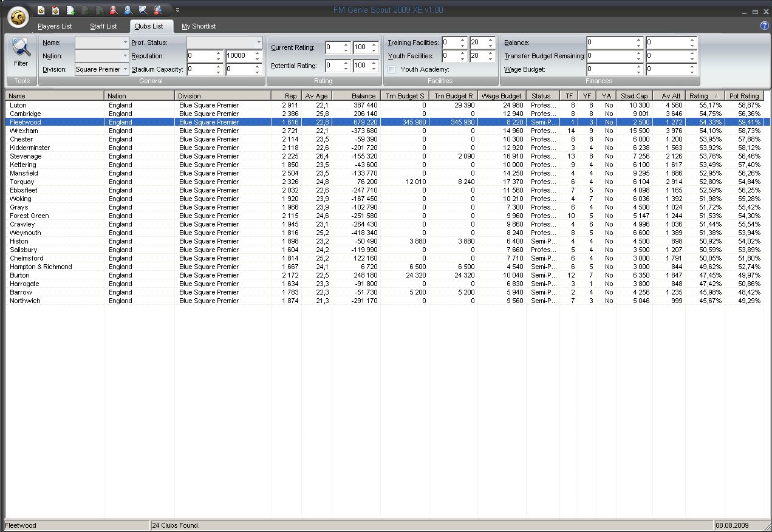Enable the Youth Academy checkbox
This screenshot has height=532, width=772.
pos(392,69)
